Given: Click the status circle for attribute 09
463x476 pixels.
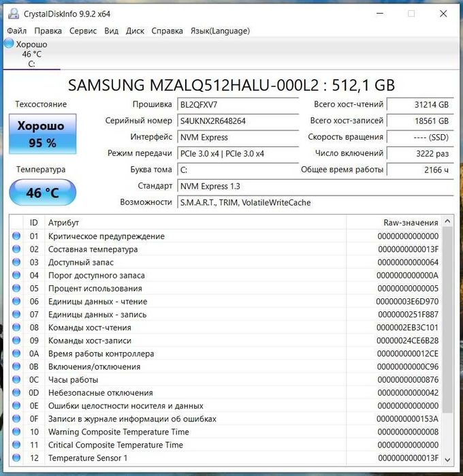Looking at the screenshot, I should [16, 340].
